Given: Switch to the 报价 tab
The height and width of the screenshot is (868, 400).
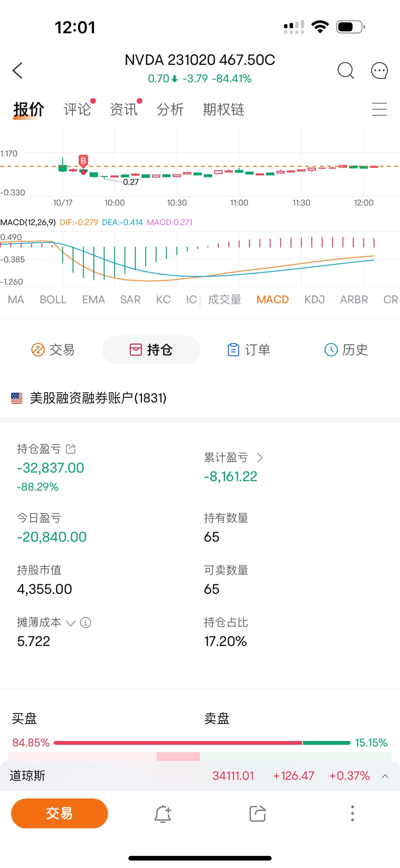Looking at the screenshot, I should point(29,109).
